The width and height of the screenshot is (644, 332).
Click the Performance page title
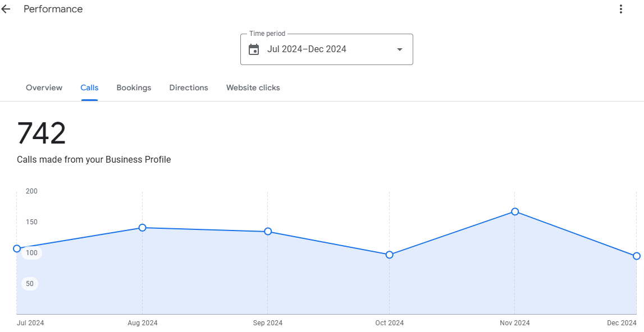tap(53, 9)
